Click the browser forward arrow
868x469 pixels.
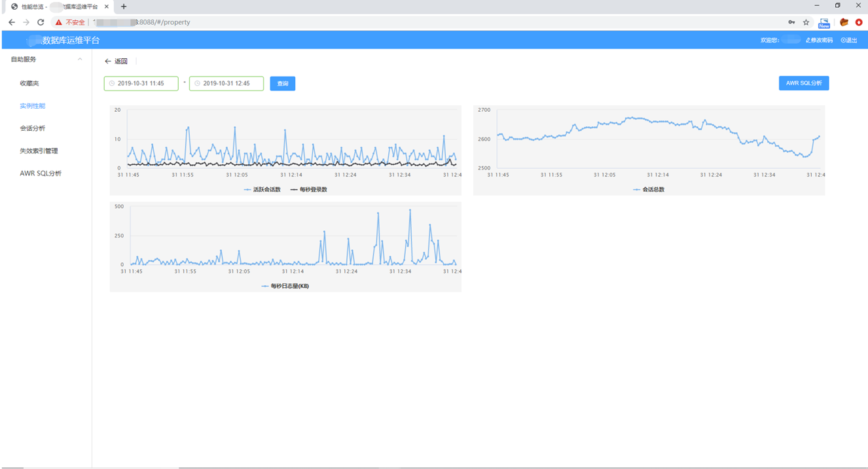pyautogui.click(x=26, y=22)
